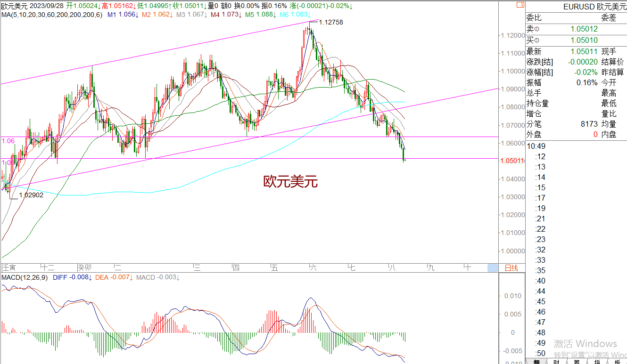
Task: Click the MACD -0.003 value label
Action: [x=158, y=277]
